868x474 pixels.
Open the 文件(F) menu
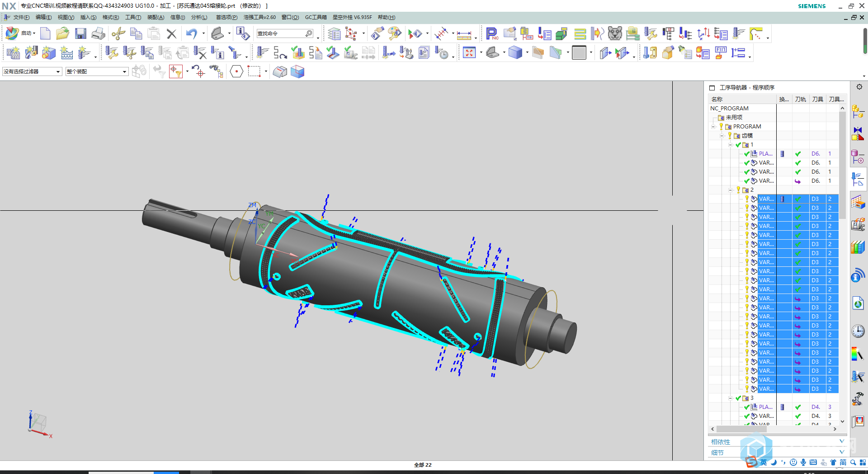pyautogui.click(x=21, y=17)
